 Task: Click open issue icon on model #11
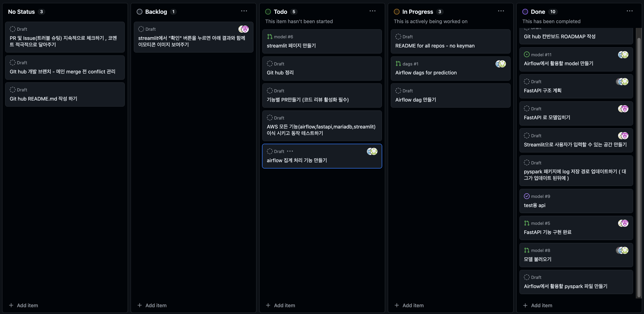[x=526, y=54]
